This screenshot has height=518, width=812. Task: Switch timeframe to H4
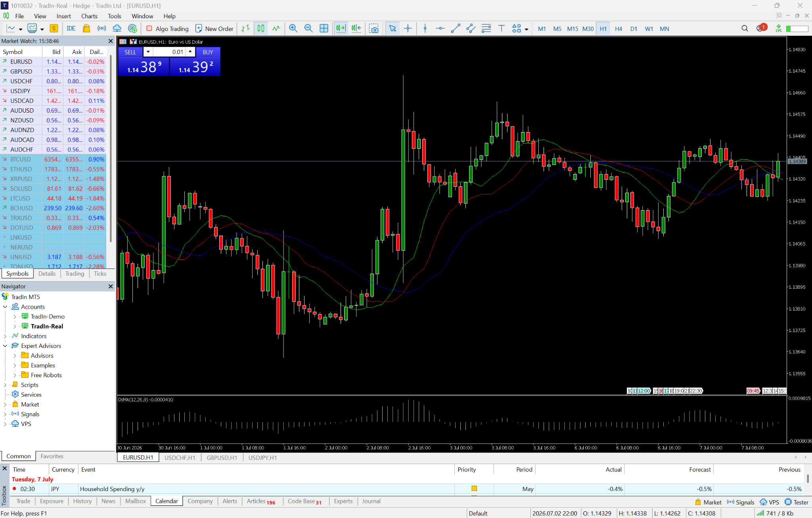[x=618, y=29]
